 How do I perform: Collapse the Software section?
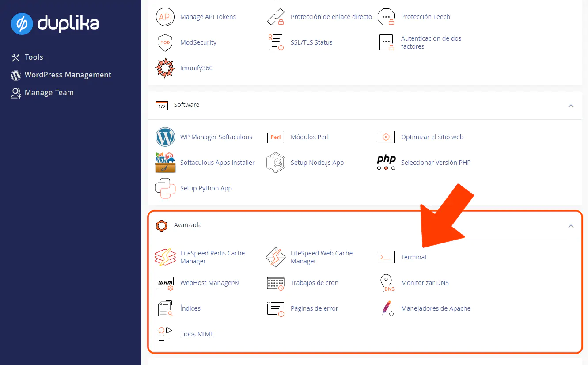571,106
